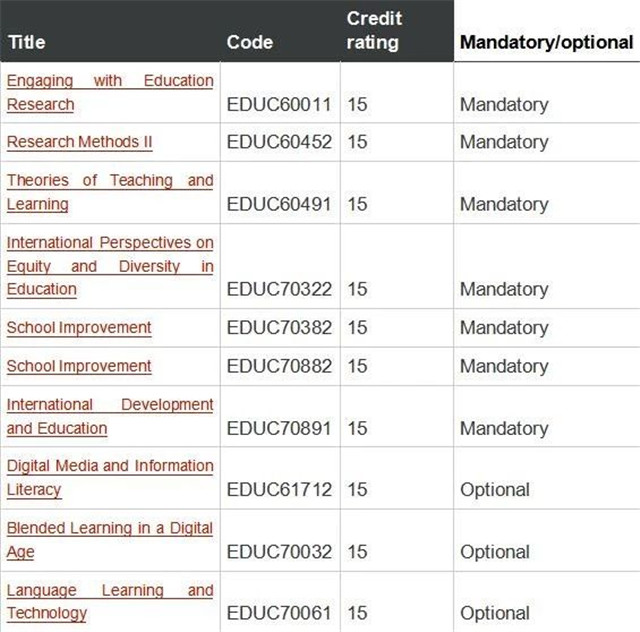Click the Mandatory/optional column header
Screen dimensions: 640x632
(x=547, y=42)
